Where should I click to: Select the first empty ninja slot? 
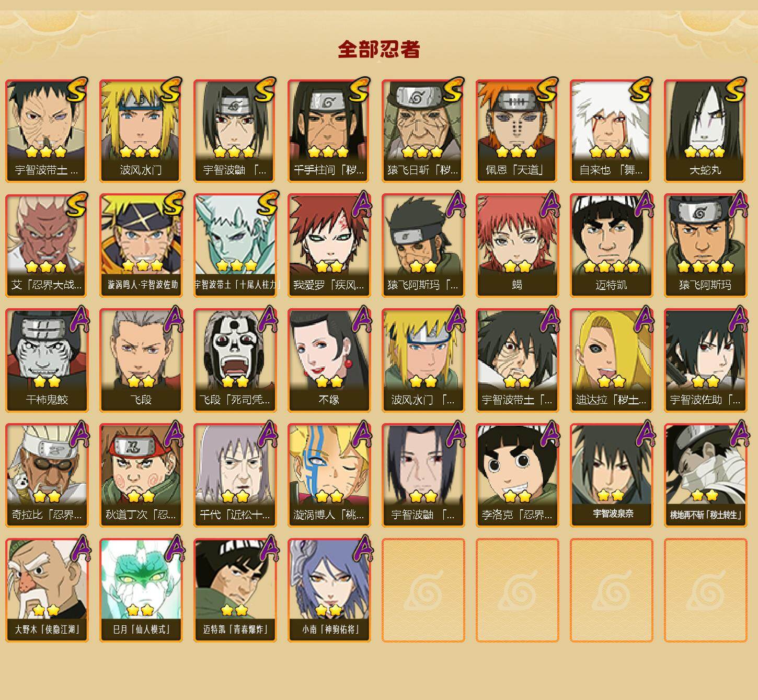[423, 590]
